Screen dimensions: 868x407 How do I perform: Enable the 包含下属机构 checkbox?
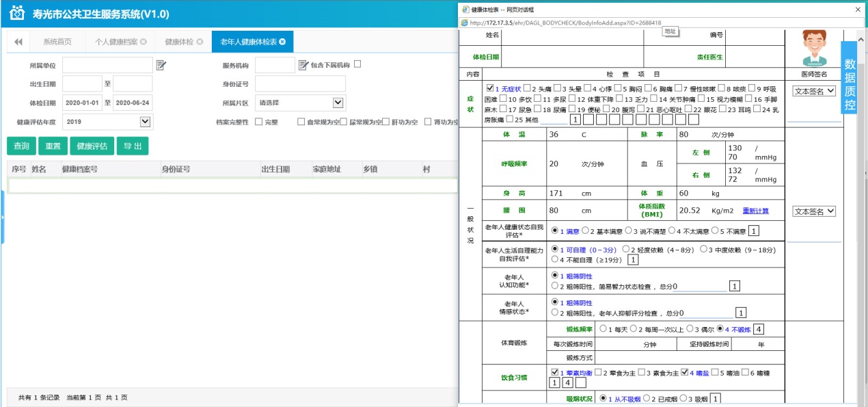coord(357,64)
